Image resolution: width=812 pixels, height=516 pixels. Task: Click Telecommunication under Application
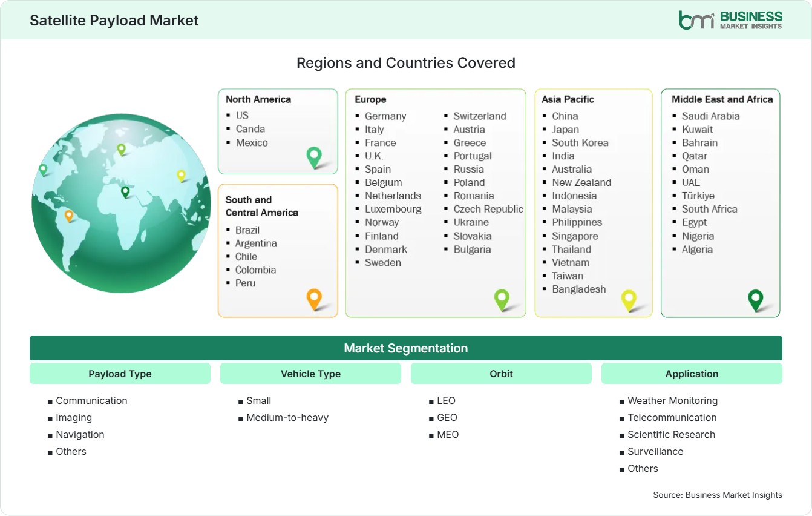coord(672,417)
